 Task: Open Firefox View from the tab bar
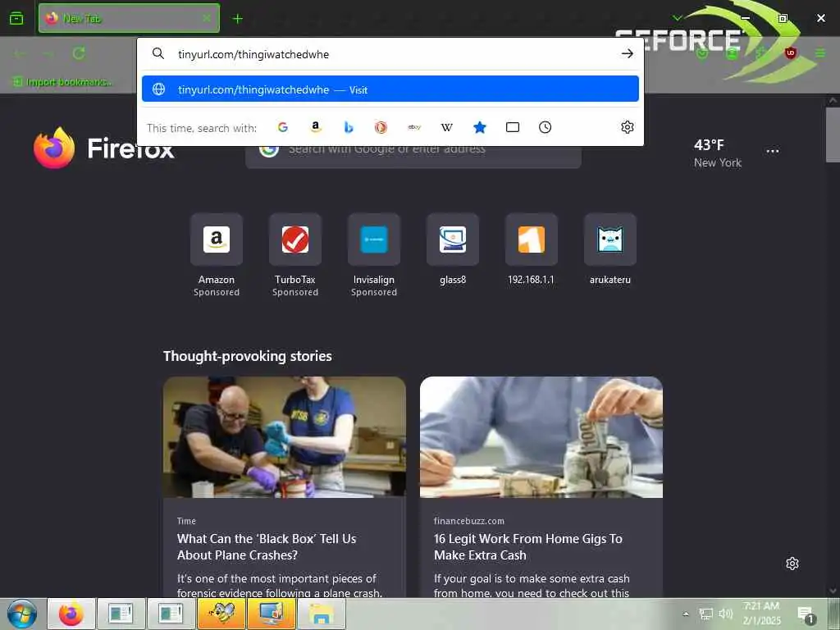tap(16, 19)
